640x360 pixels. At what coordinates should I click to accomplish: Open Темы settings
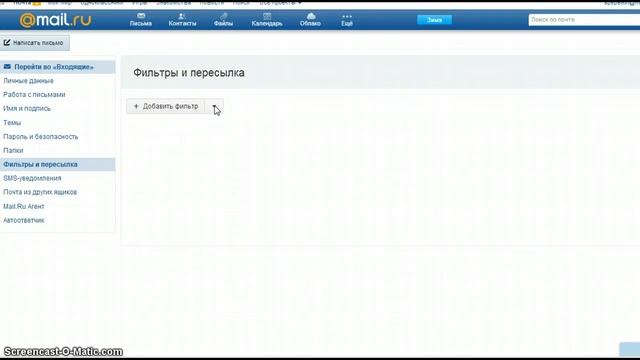(x=12, y=122)
